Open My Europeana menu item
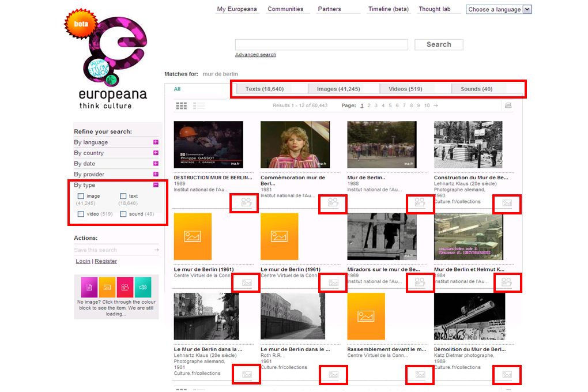588x392 pixels. pyautogui.click(x=237, y=9)
